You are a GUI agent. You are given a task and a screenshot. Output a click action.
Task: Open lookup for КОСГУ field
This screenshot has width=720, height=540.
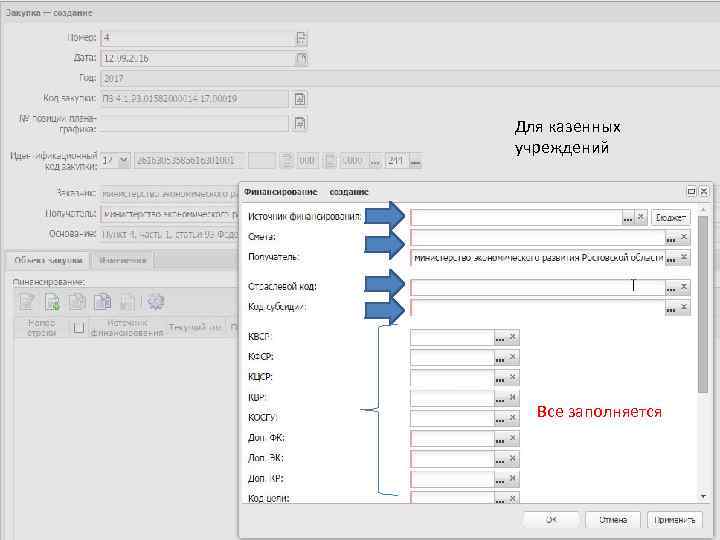coord(500,418)
